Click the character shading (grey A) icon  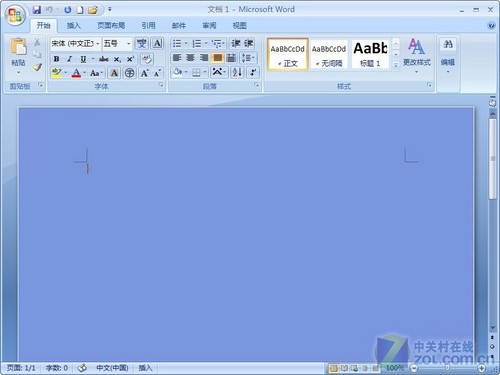[114, 73]
